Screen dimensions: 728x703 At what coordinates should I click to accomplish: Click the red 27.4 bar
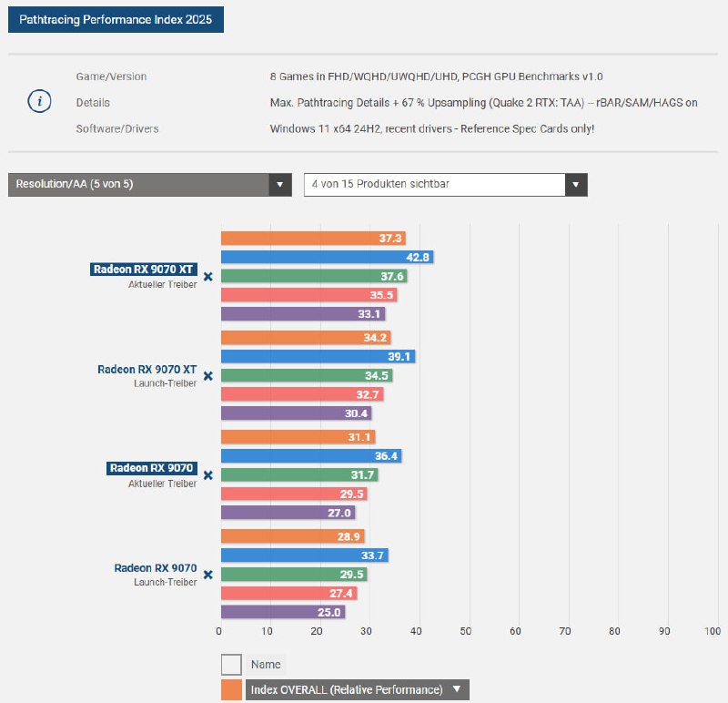click(x=289, y=593)
